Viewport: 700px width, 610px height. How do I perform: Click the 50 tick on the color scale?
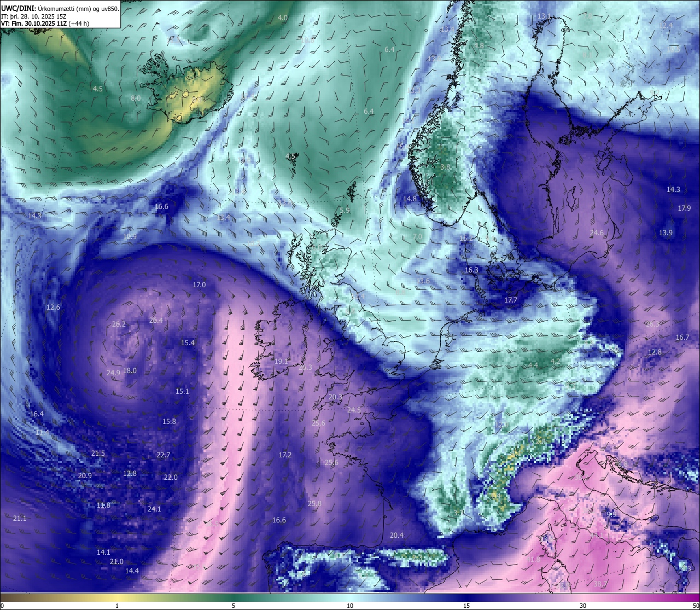696,606
